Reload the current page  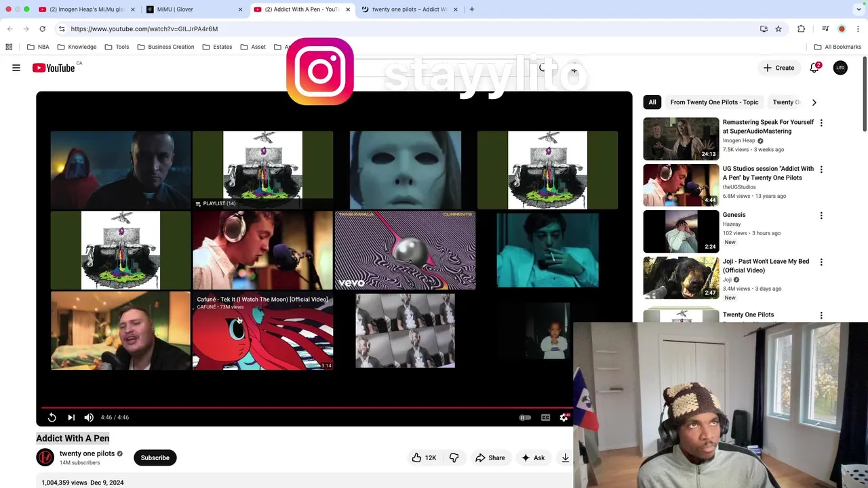[x=42, y=29]
